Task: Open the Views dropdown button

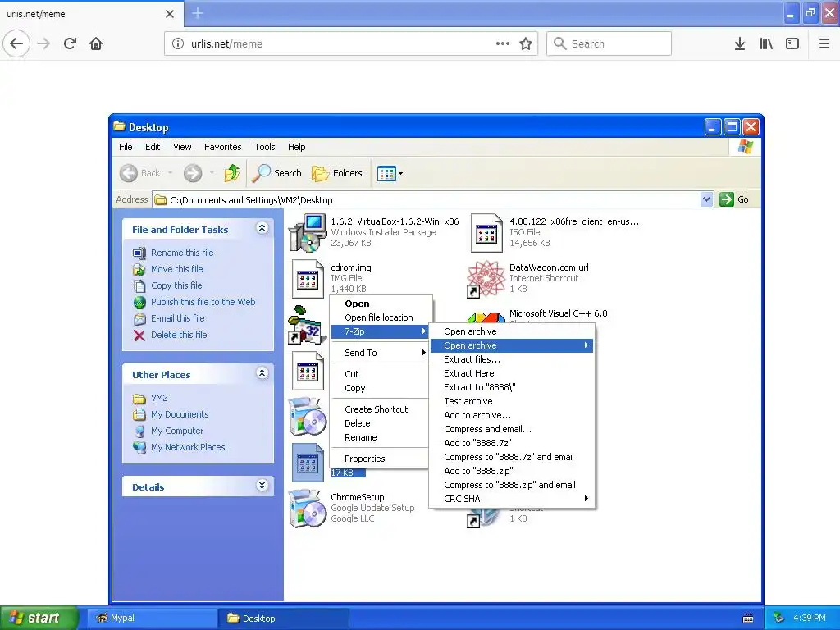Action: (390, 173)
